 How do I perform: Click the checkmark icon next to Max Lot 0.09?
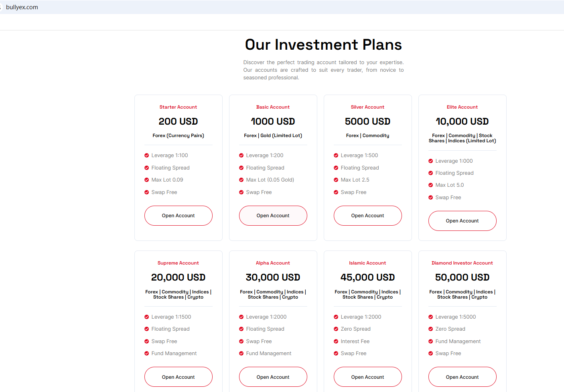click(x=147, y=180)
